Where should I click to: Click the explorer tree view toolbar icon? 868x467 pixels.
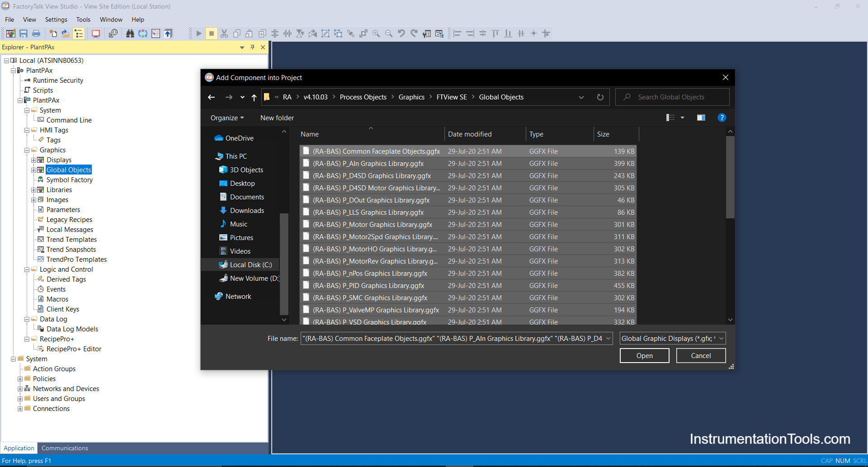[79, 33]
